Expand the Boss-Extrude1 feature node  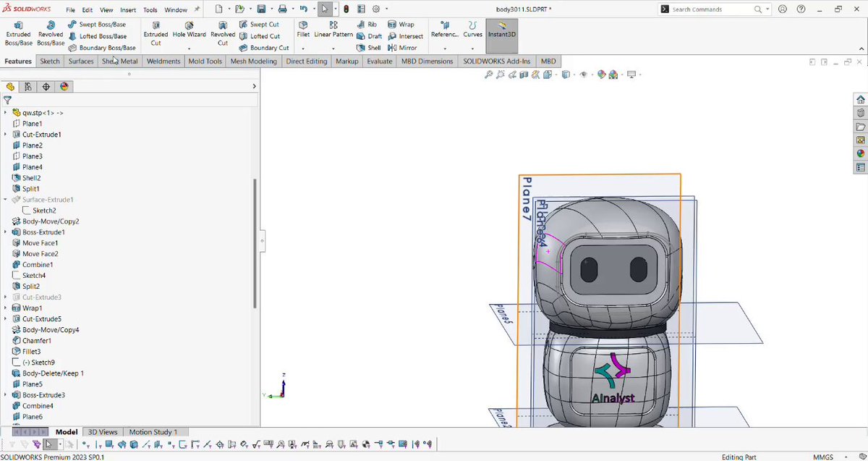click(x=6, y=232)
